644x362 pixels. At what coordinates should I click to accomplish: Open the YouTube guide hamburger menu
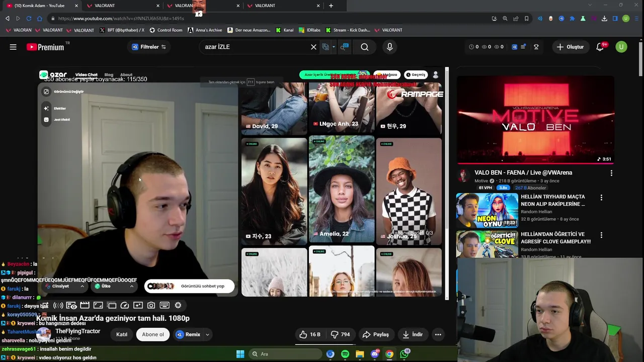click(13, 47)
